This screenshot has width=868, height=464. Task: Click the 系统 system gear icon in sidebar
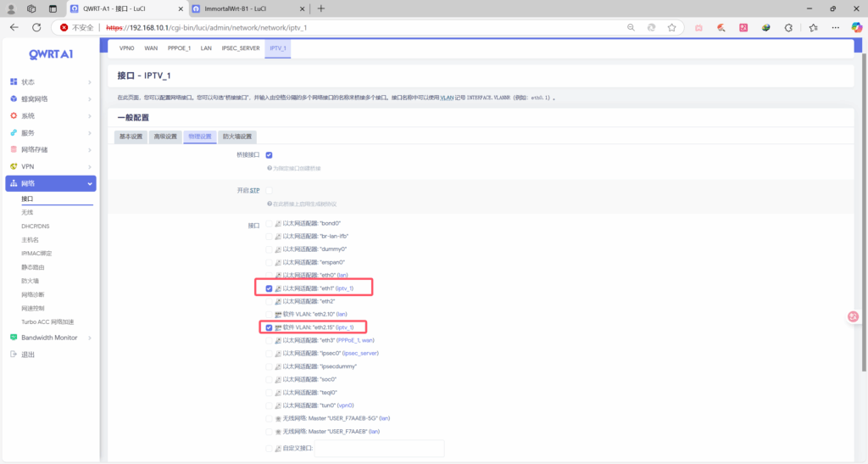(14, 115)
